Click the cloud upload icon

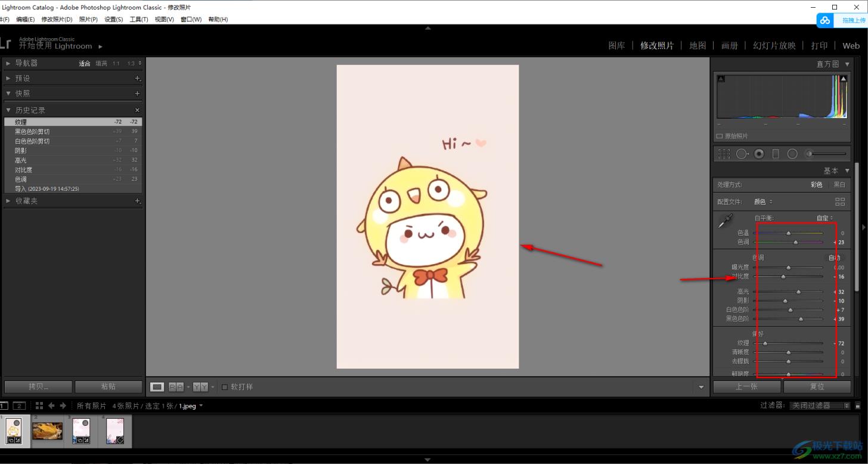825,20
